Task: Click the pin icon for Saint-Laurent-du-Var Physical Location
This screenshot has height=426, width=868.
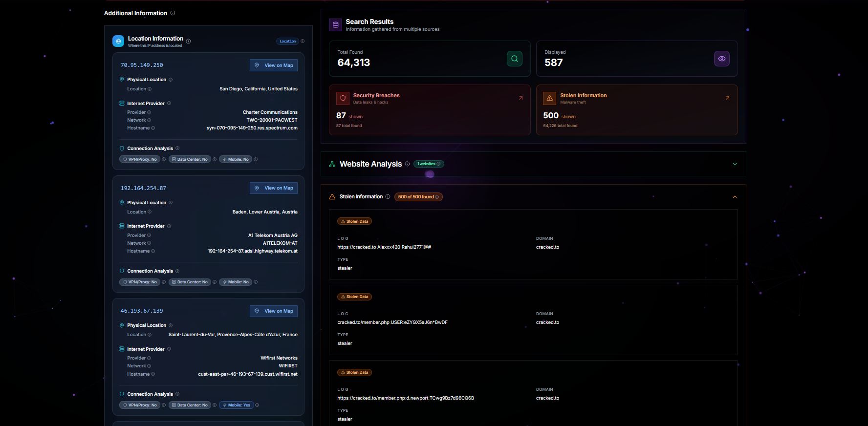Action: (x=122, y=325)
